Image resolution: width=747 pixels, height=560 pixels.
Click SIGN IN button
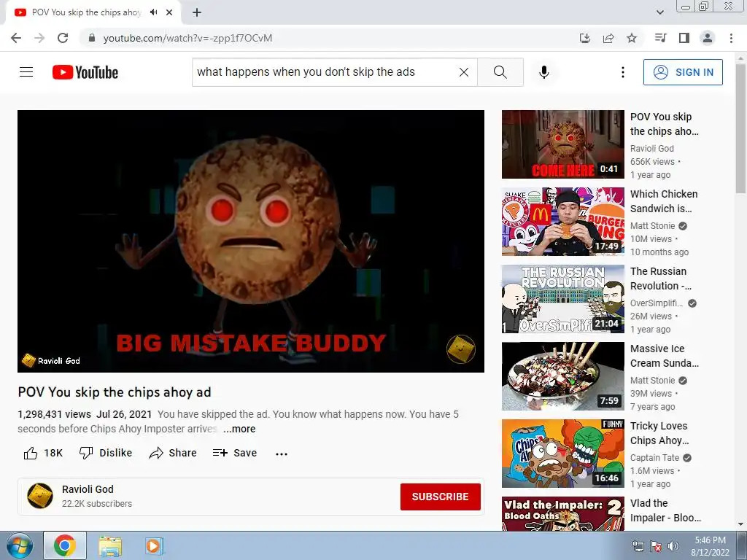(683, 72)
